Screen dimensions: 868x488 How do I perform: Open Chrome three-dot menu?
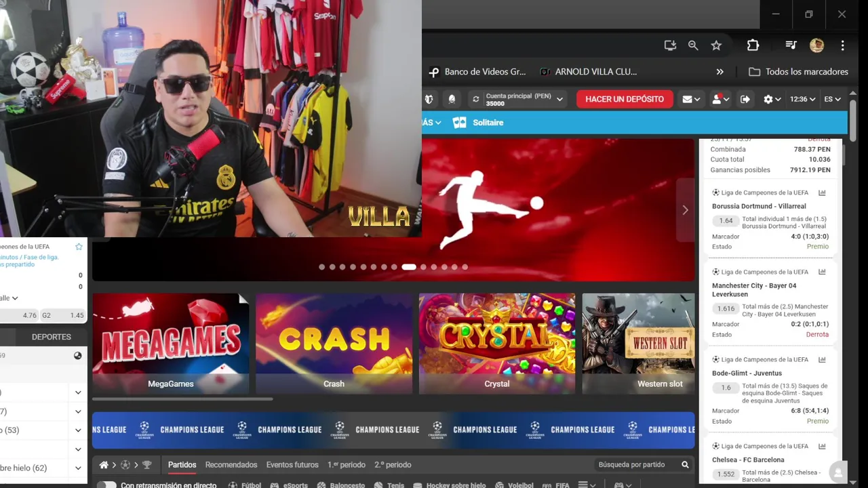point(842,45)
